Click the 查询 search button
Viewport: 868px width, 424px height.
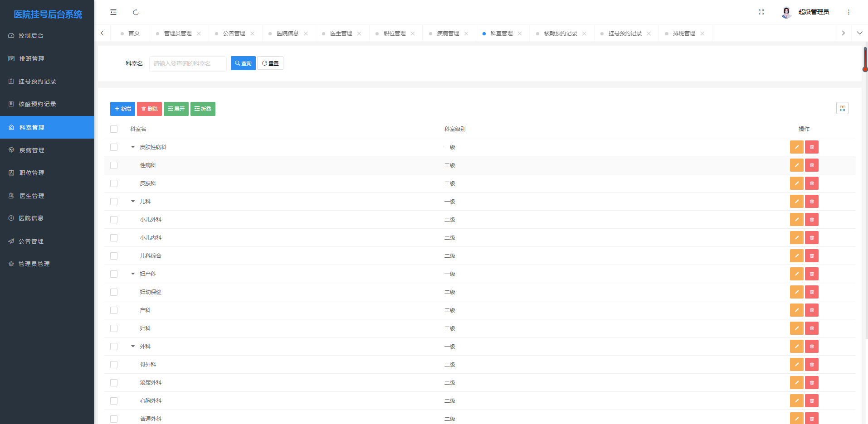tap(243, 63)
